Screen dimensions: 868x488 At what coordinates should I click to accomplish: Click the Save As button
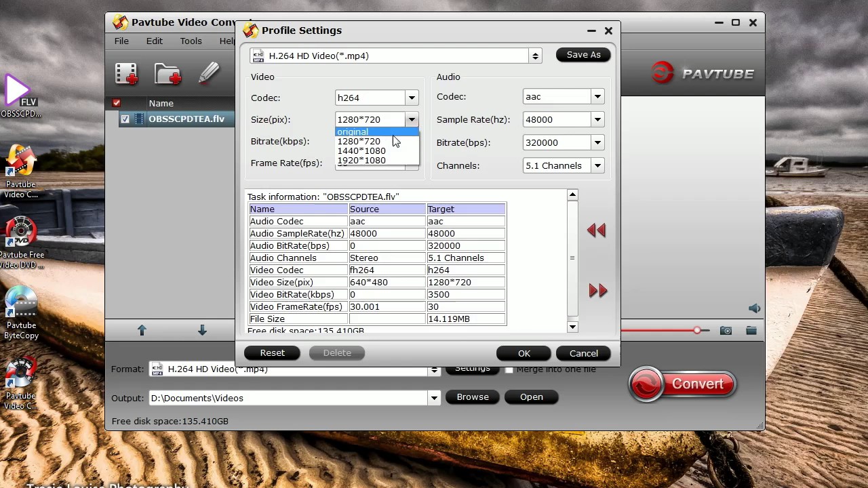click(x=583, y=55)
